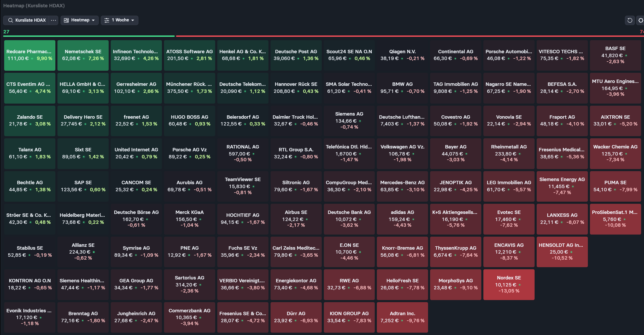Screen dimensions: 644x335
Task: Select the RWE AG tile
Action: [x=349, y=284]
